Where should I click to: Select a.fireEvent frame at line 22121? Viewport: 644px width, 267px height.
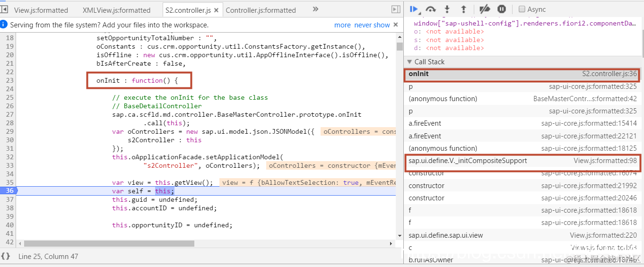[522, 136]
